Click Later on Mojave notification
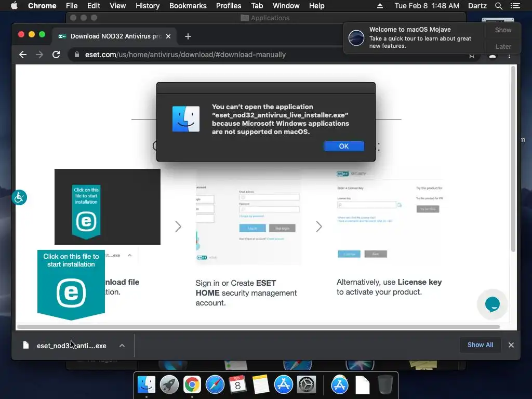Viewport: 532px width, 399px height. (x=503, y=46)
